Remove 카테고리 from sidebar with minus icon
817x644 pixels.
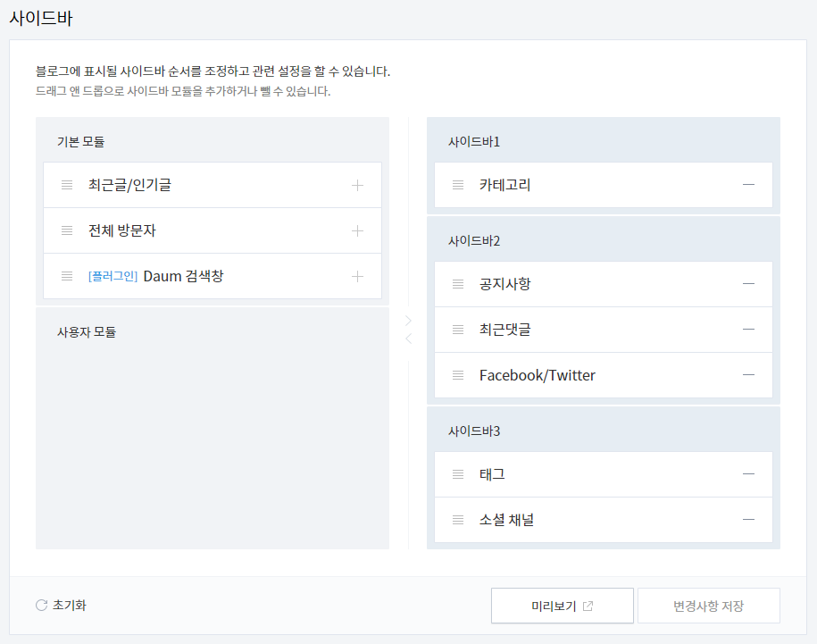(x=748, y=184)
